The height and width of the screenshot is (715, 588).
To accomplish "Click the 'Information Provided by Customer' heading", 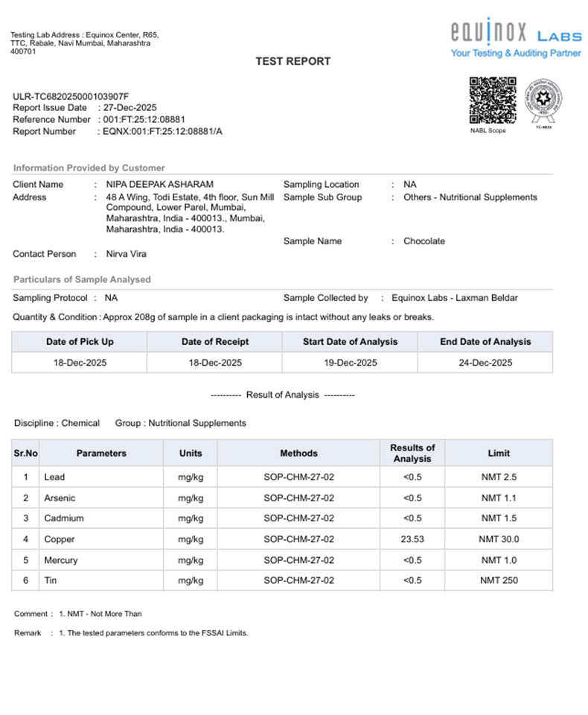I will point(89,168).
